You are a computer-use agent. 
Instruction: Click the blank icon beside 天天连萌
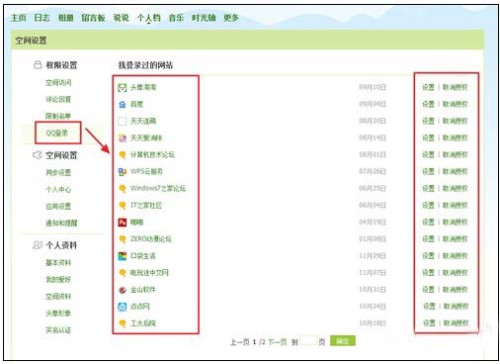[x=122, y=121]
